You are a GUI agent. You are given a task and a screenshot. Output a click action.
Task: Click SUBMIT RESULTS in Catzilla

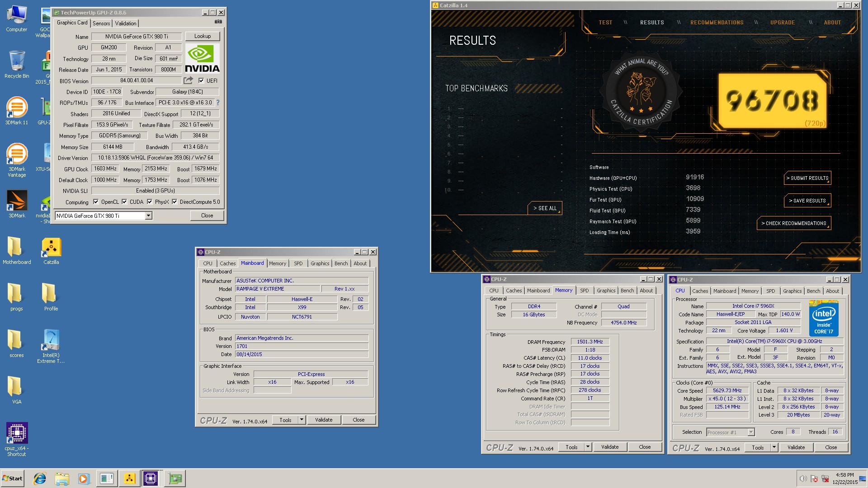[807, 178]
